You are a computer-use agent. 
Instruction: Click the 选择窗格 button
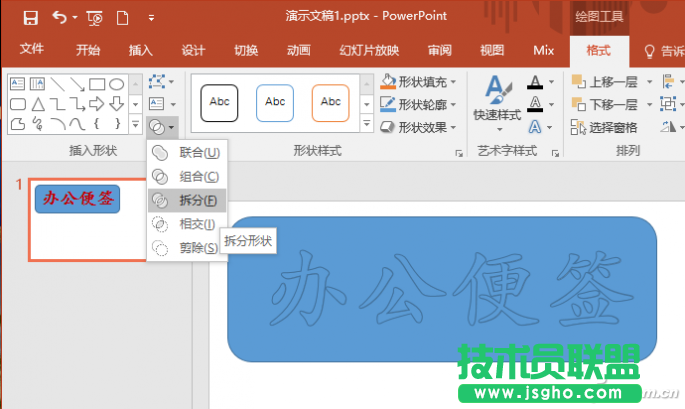pos(605,127)
